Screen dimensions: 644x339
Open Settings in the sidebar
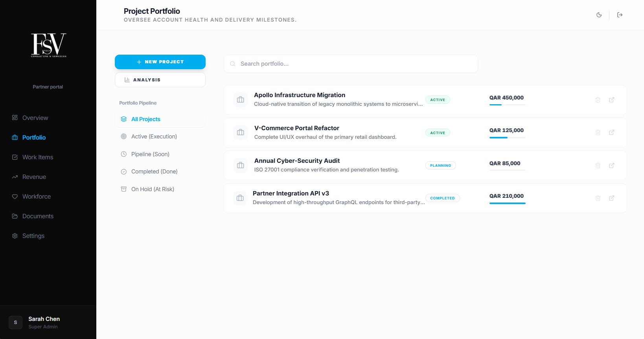coord(33,236)
